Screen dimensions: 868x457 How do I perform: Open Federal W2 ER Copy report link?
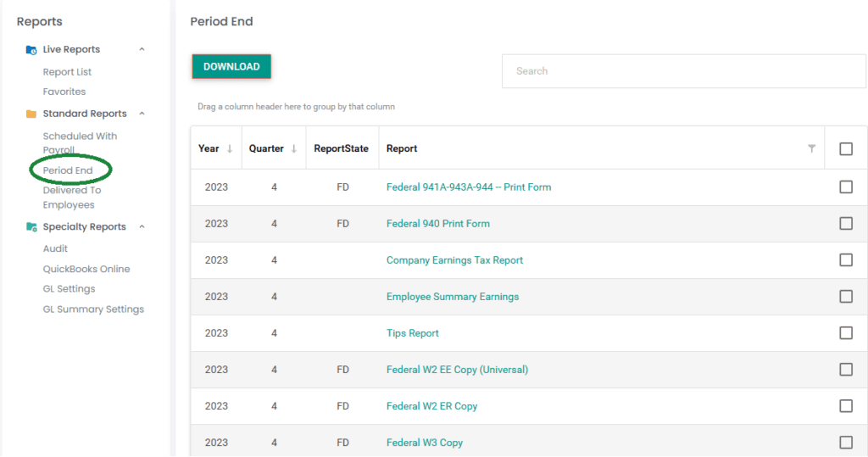(431, 406)
